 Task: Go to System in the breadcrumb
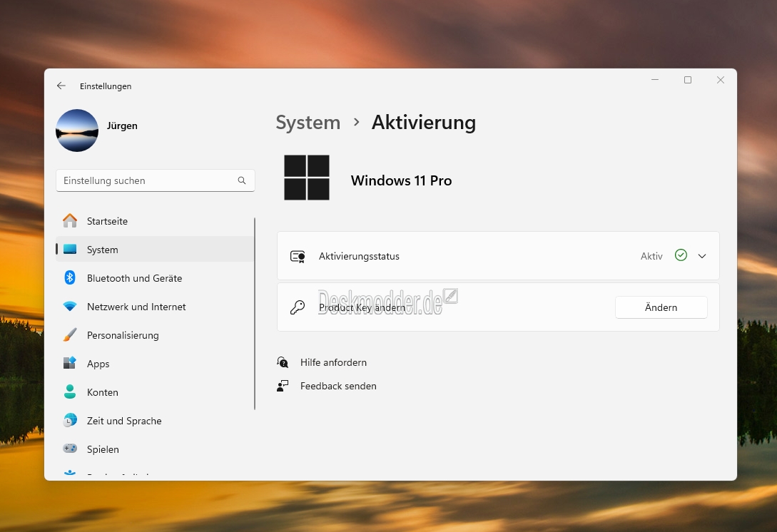(x=308, y=123)
